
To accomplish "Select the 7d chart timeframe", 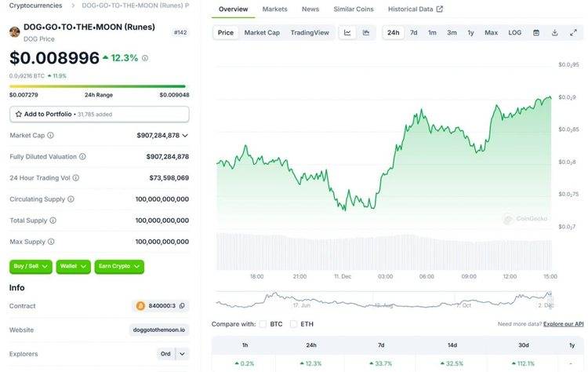I will tap(414, 33).
